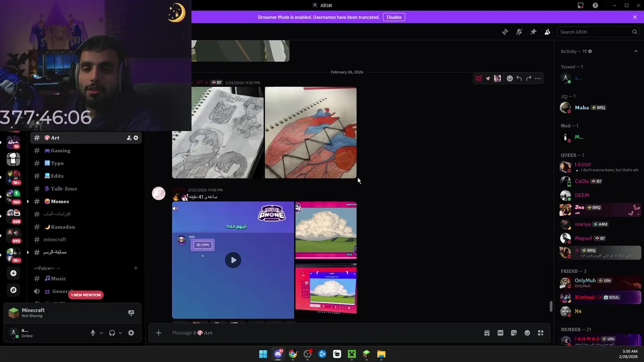Viewport: 644px width, 362px height.
Task: Open File Explorer from the taskbar
Action: point(381,354)
